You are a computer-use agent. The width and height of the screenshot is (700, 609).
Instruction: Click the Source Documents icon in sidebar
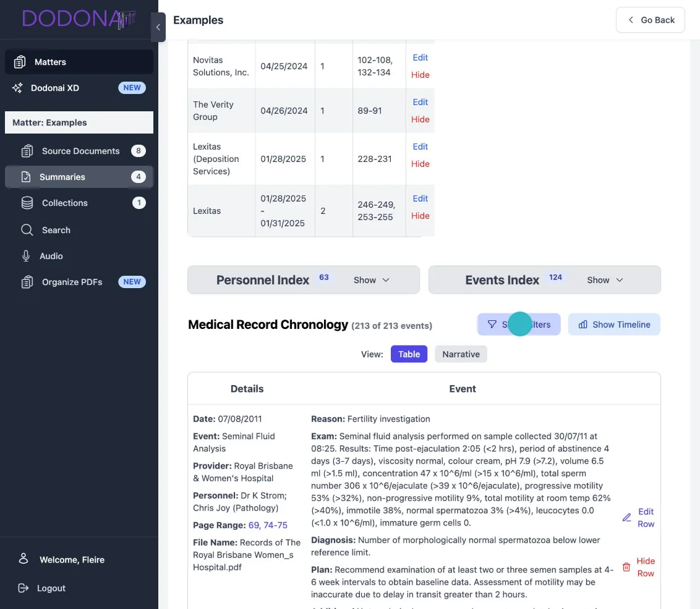tap(27, 151)
